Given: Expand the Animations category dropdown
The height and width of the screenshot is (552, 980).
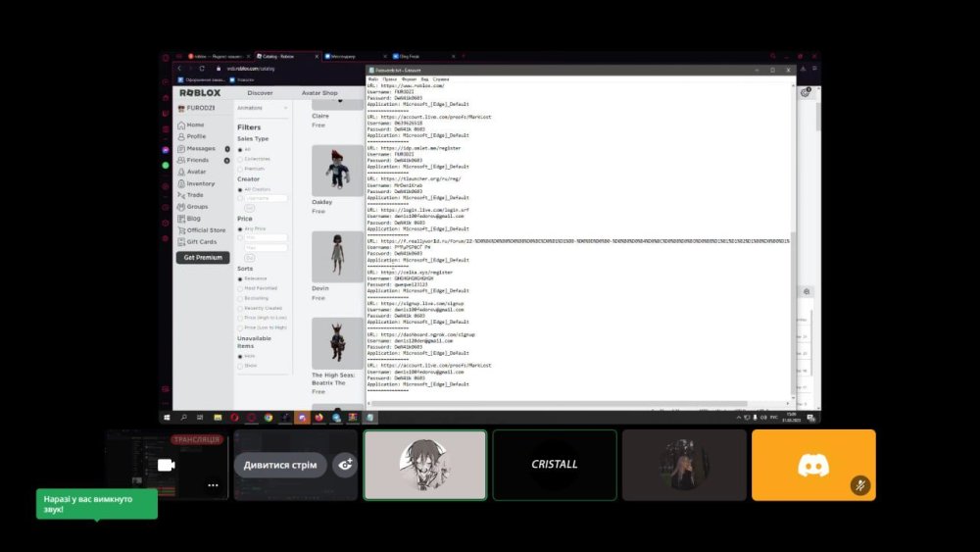Looking at the screenshot, I should point(263,108).
